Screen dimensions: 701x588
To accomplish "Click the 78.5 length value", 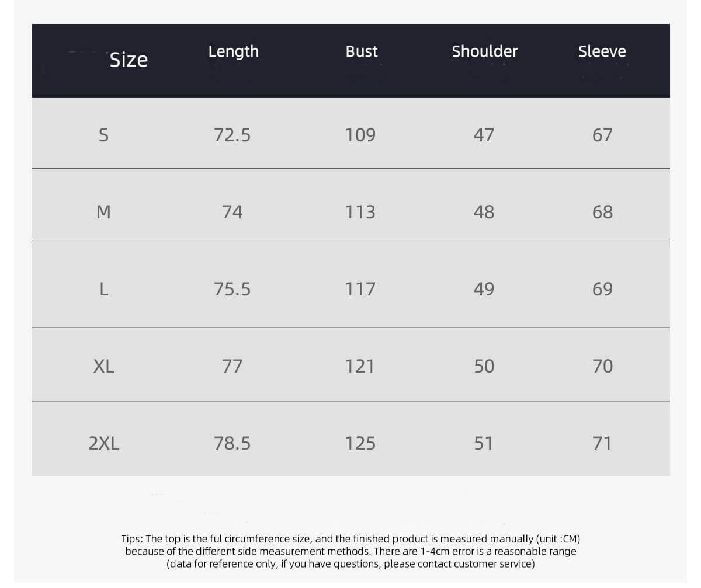I will tap(232, 443).
